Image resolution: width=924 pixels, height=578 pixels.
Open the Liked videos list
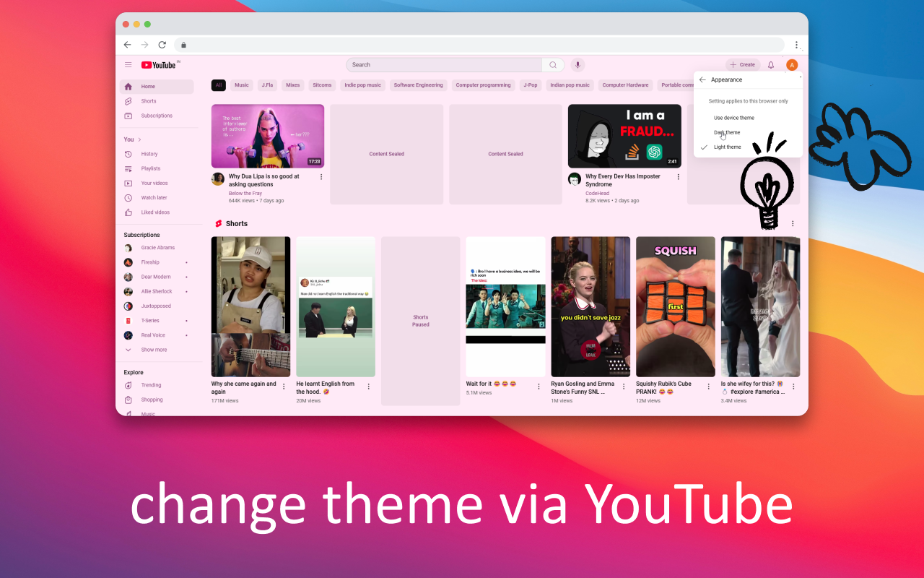click(154, 212)
